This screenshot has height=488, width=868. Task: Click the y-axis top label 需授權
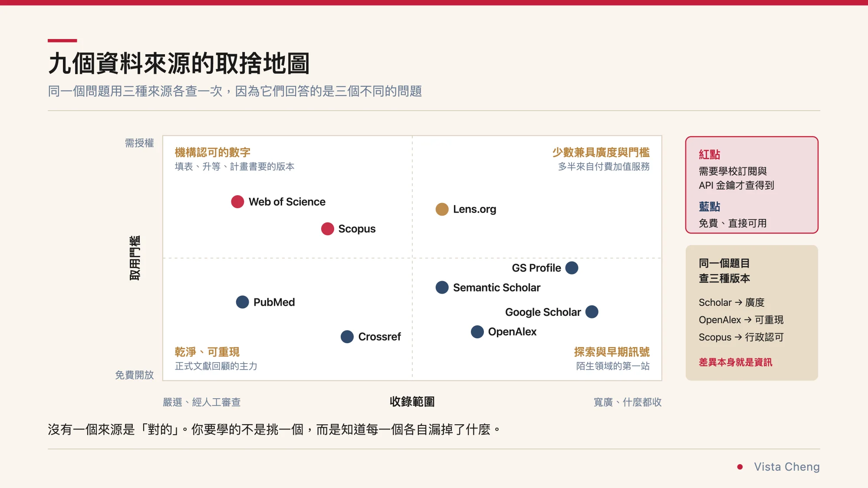tap(139, 143)
